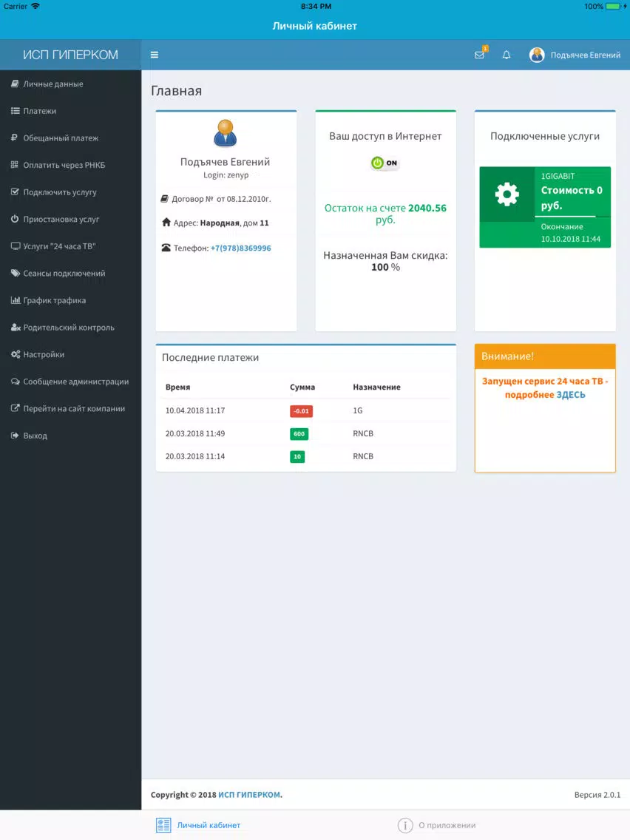Click power icon beside Приостановка услуг
Viewport: 630px width, 840px height.
(x=15, y=219)
